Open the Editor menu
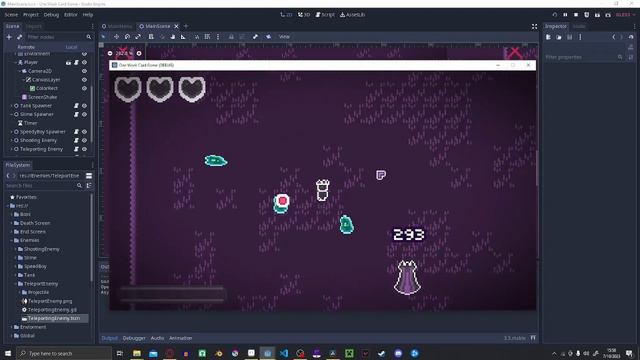The height and width of the screenshot is (360, 640). pyautogui.click(x=71, y=15)
